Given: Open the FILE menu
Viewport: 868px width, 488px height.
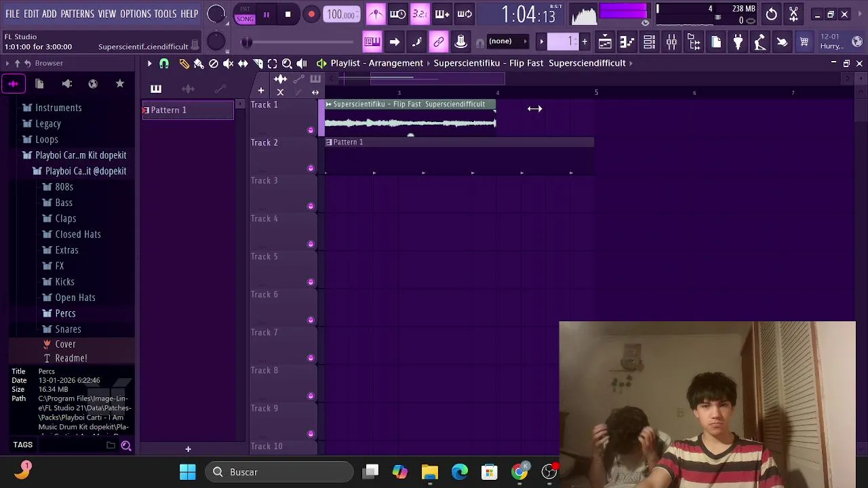Looking at the screenshot, I should tap(12, 14).
